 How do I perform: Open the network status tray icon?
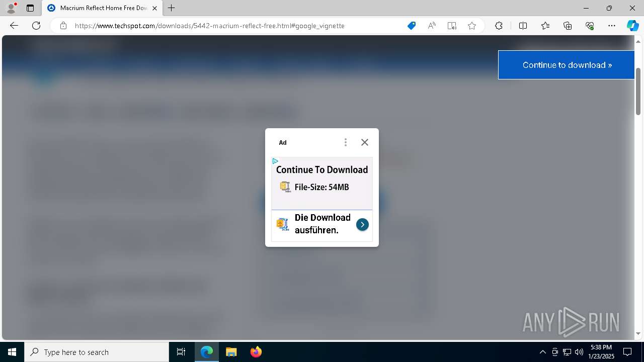(567, 352)
